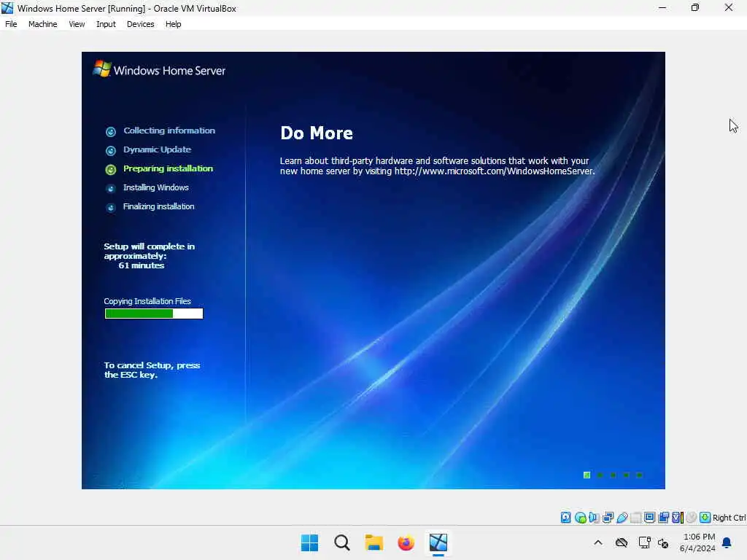Viewport: 747px width, 560px height.
Task: Click the Collecting information step icon
Action: coord(111,131)
